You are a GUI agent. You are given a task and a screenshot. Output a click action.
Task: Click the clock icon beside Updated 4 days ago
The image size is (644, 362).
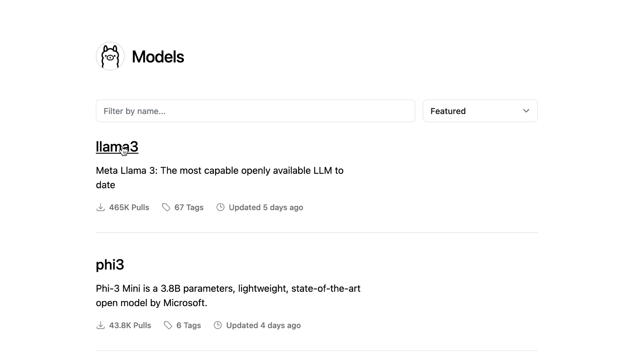tap(218, 325)
